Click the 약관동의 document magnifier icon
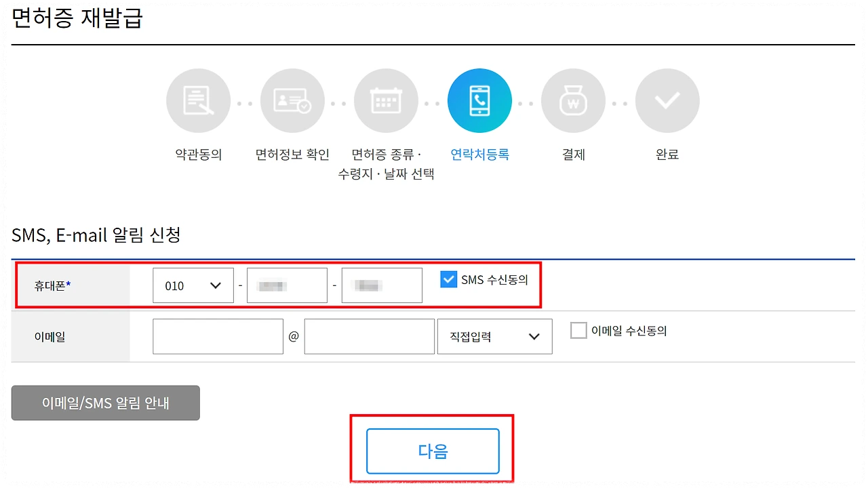868x488 pixels. 198,100
